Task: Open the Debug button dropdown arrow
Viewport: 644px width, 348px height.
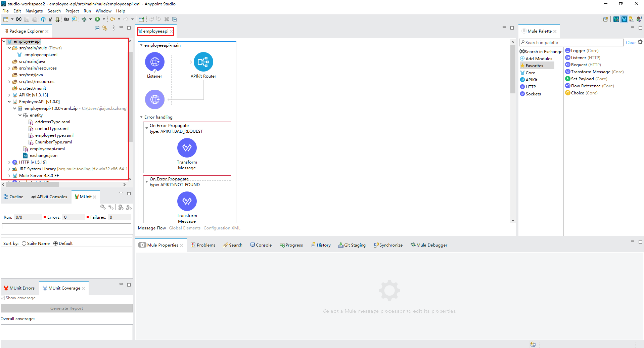Action: point(90,19)
